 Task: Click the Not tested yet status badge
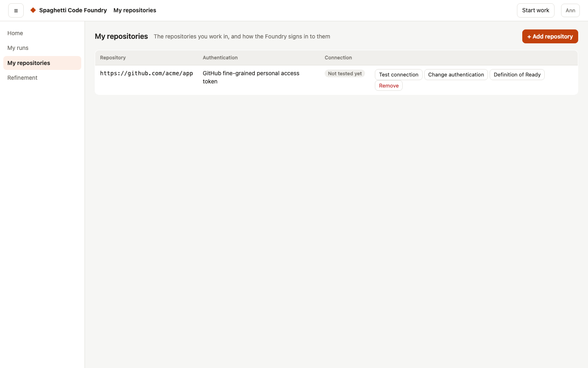click(345, 74)
